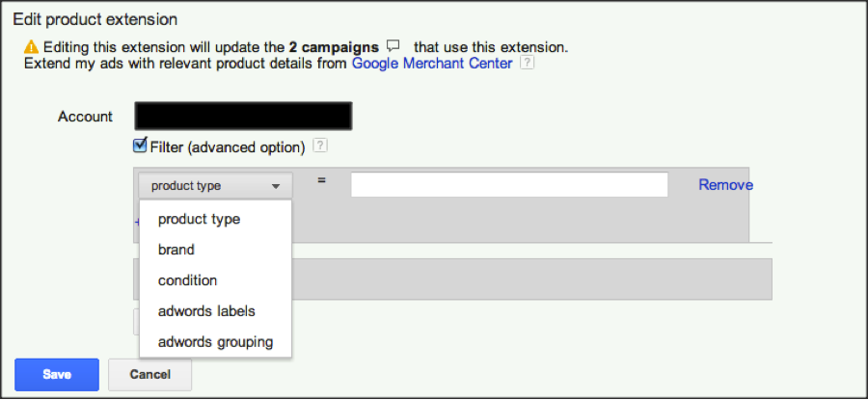The width and height of the screenshot is (868, 400).
Task: Focus the filter value text field
Action: click(509, 185)
